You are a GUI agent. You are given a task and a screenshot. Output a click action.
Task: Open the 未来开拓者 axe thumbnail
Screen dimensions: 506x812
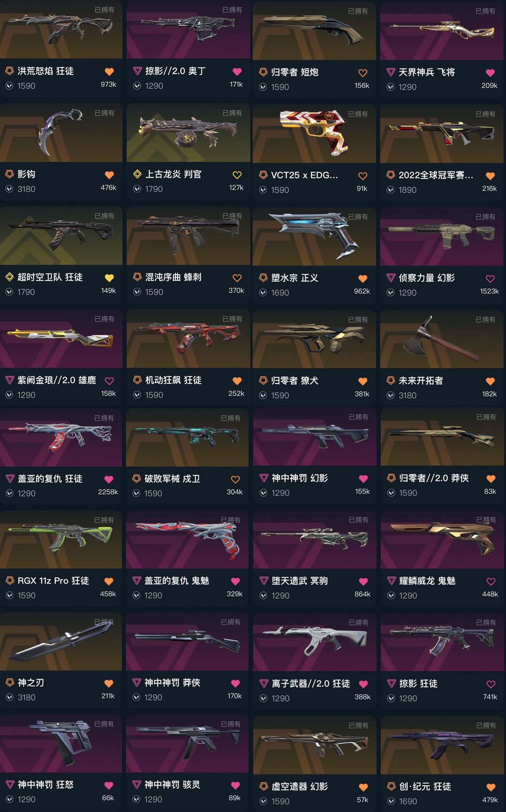coord(442,339)
